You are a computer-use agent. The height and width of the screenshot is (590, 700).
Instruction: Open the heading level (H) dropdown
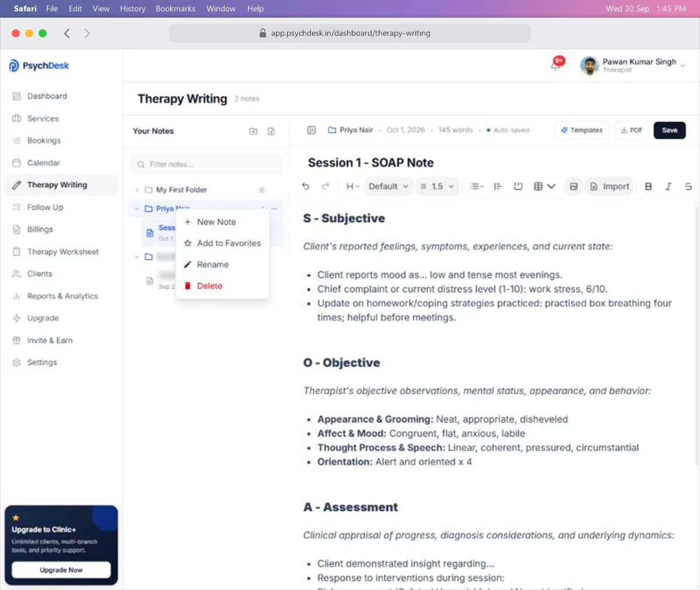[x=352, y=186]
